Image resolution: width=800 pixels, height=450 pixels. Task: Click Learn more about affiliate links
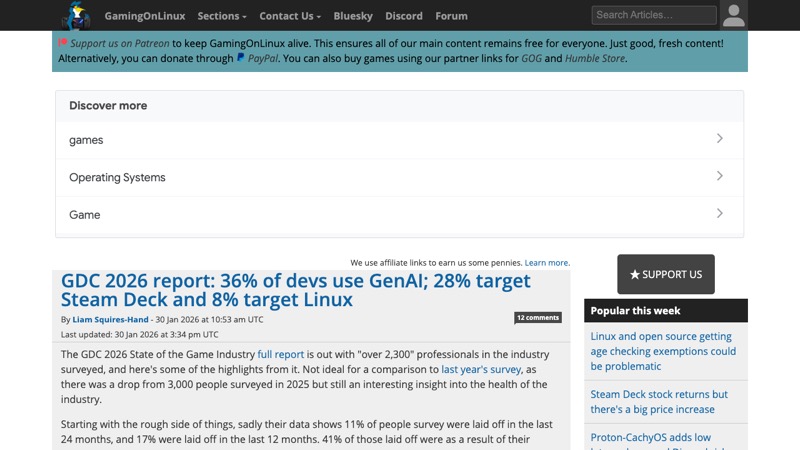click(x=546, y=263)
